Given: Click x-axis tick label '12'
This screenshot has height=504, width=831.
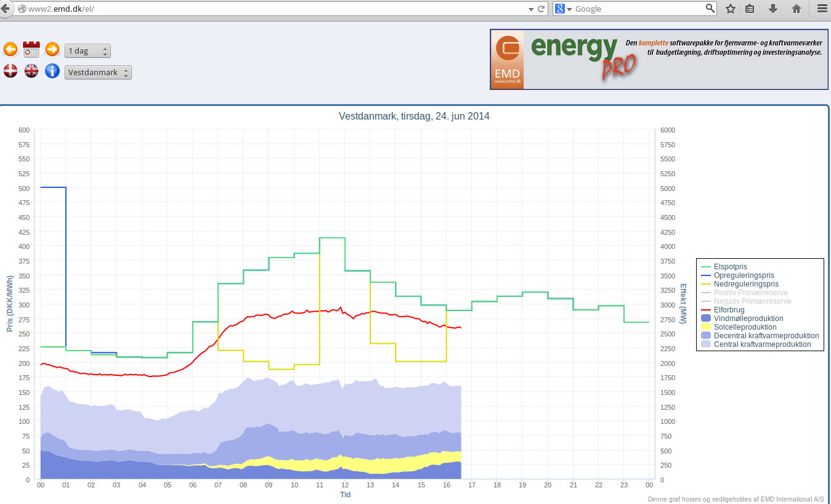Looking at the screenshot, I should click(x=345, y=486).
